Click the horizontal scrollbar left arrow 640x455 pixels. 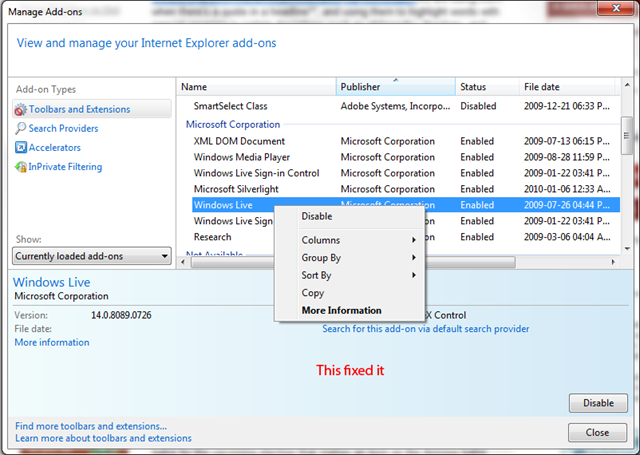[182, 262]
